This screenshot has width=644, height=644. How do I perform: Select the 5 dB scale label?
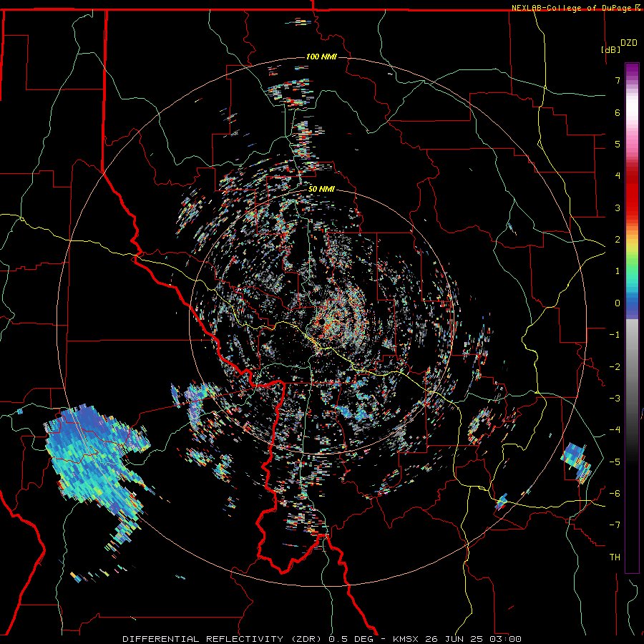tap(618, 144)
